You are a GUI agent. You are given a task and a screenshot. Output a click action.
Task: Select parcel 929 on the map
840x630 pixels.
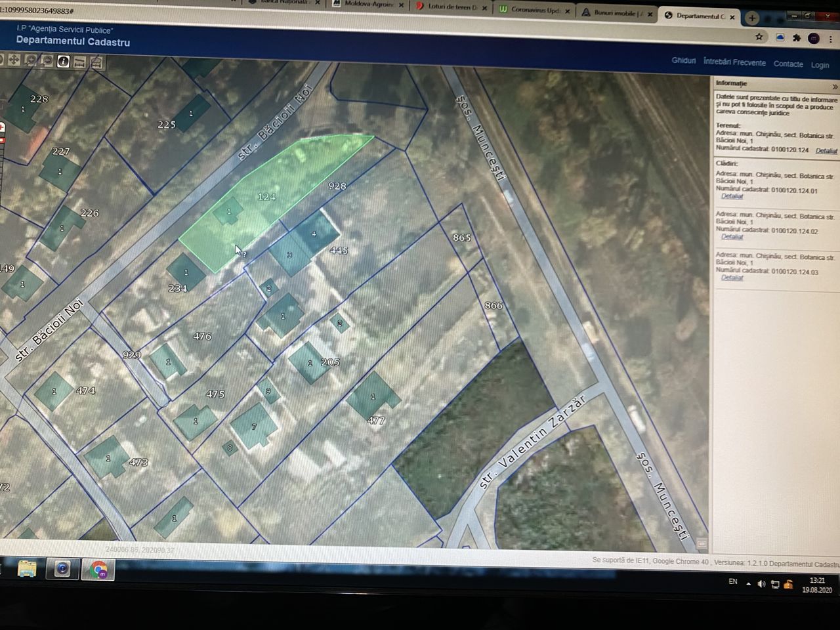[x=132, y=354]
